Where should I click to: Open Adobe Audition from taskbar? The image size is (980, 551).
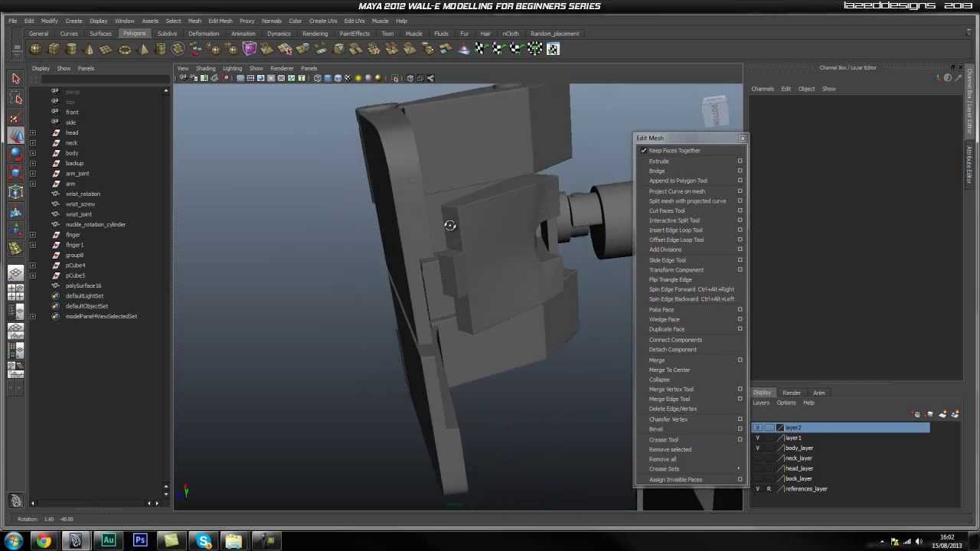click(108, 540)
